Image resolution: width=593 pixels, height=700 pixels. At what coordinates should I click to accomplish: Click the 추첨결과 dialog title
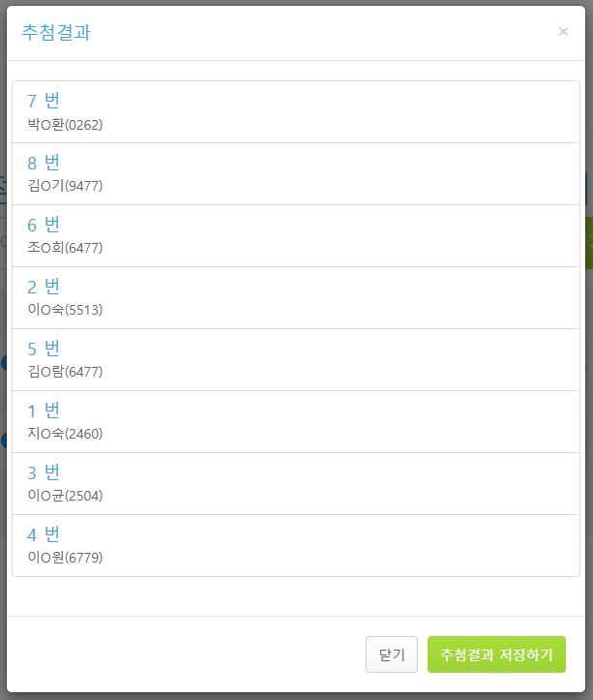pos(56,33)
